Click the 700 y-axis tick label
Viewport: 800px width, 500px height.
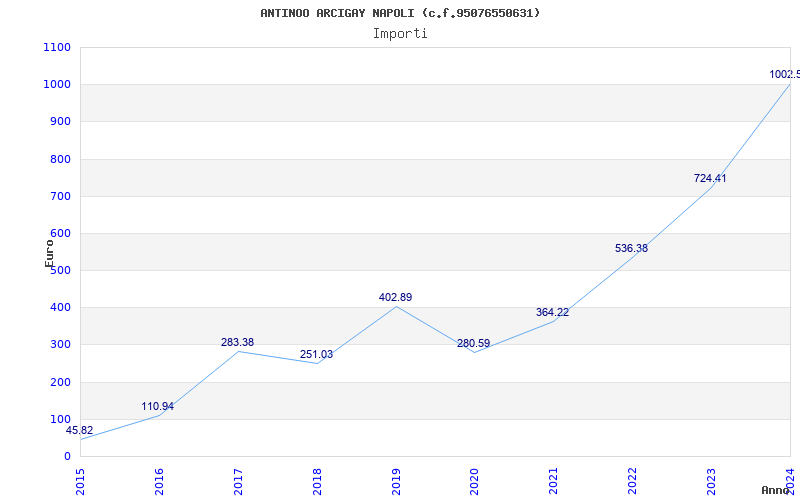pyautogui.click(x=60, y=196)
